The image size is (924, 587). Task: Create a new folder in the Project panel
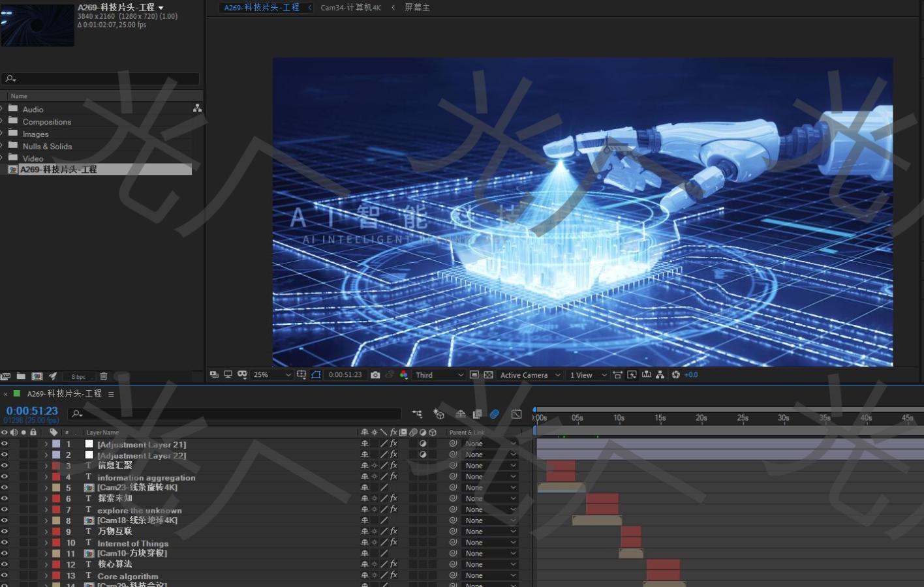point(20,376)
